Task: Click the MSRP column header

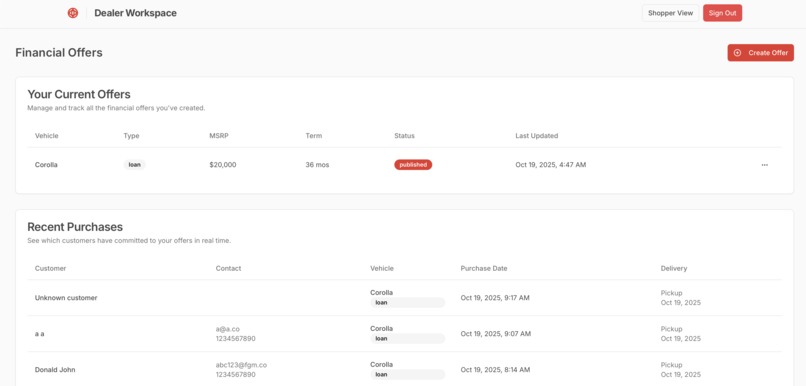Action: (218, 136)
